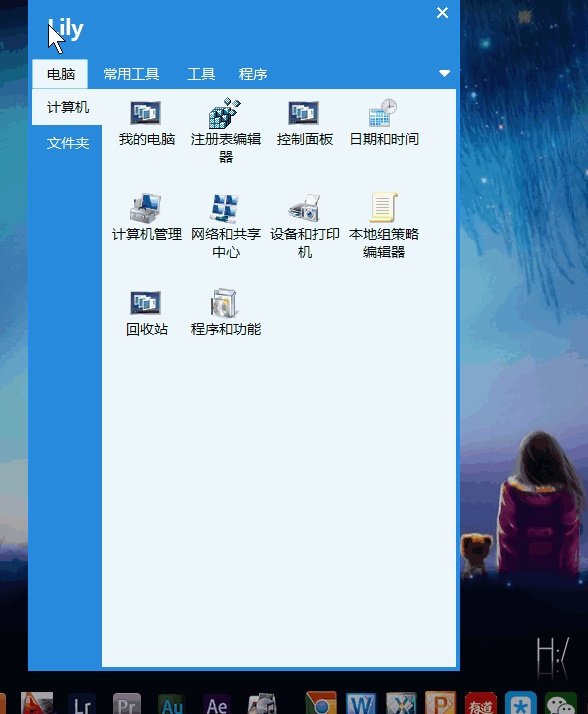Screen dimensions: 588x714
Task: Open 网络和共享中心 network sharing icon
Action: (225, 208)
